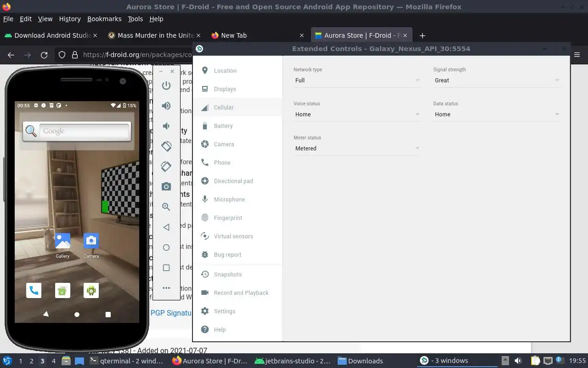Open the Firefox Tools menu
The height and width of the screenshot is (368, 588).
point(135,19)
